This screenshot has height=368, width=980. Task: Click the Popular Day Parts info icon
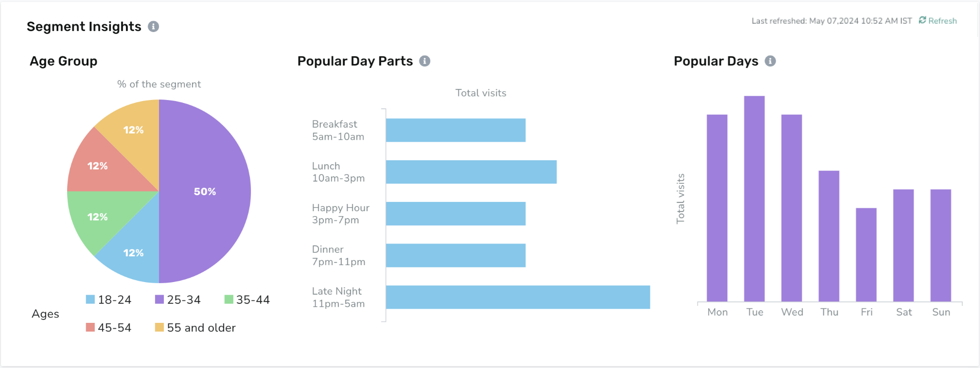tap(425, 61)
